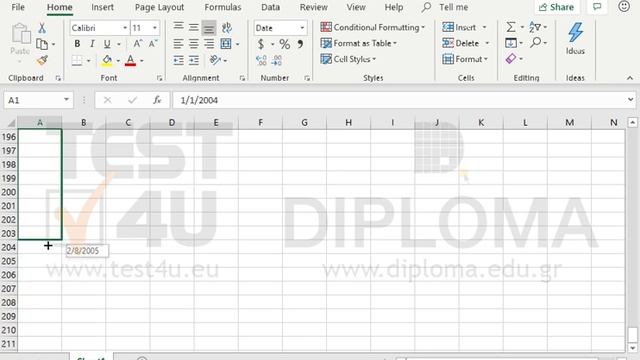This screenshot has height=360, width=640.
Task: Toggle Underline formatting
Action: coord(107,44)
